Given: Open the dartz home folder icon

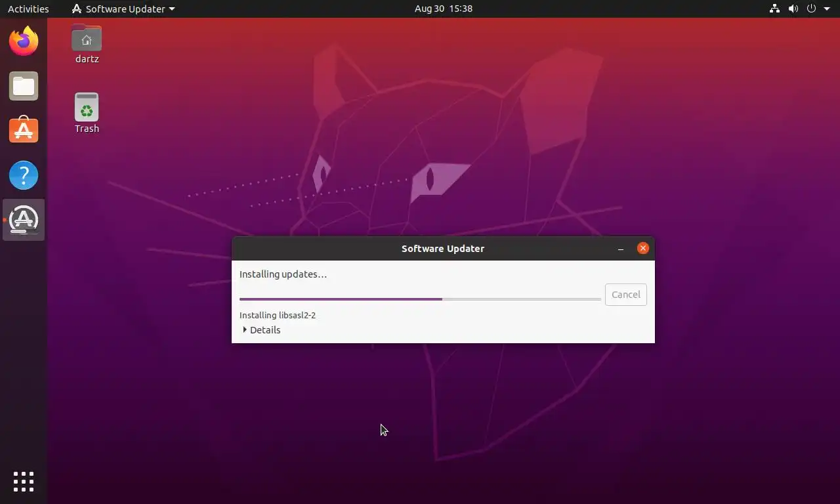Looking at the screenshot, I should (x=87, y=44).
